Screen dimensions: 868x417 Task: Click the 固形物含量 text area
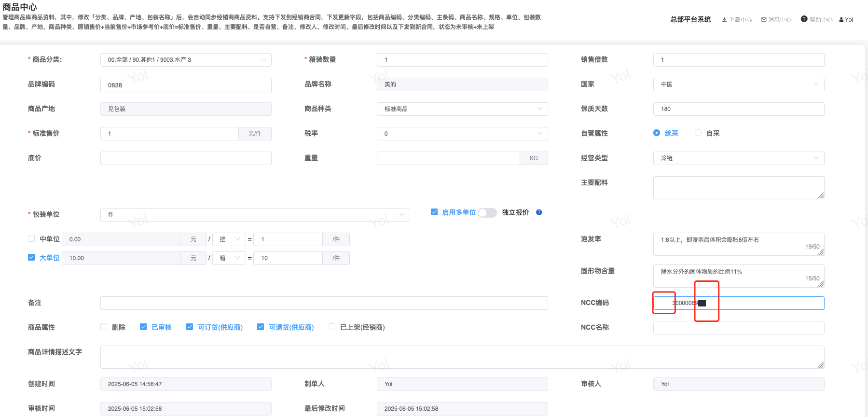(739, 276)
